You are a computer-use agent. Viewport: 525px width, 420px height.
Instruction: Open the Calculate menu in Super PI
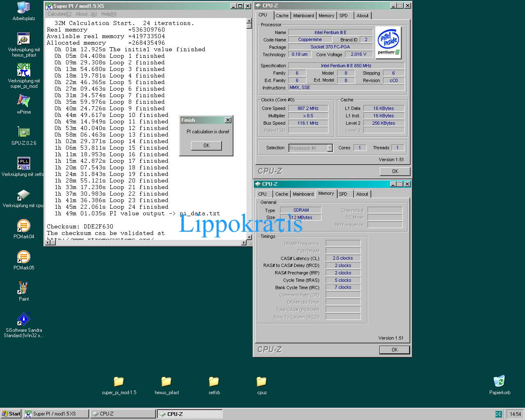(x=59, y=14)
